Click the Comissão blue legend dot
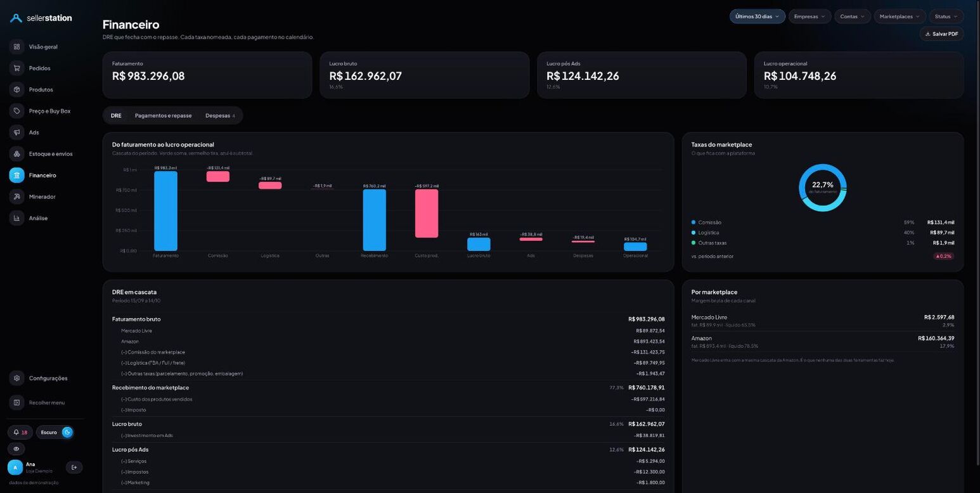 (x=693, y=222)
